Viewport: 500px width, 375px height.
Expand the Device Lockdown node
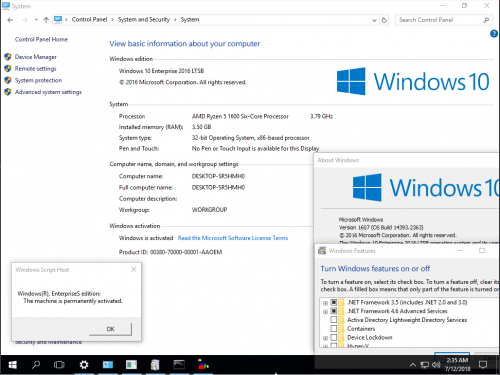tap(325, 338)
